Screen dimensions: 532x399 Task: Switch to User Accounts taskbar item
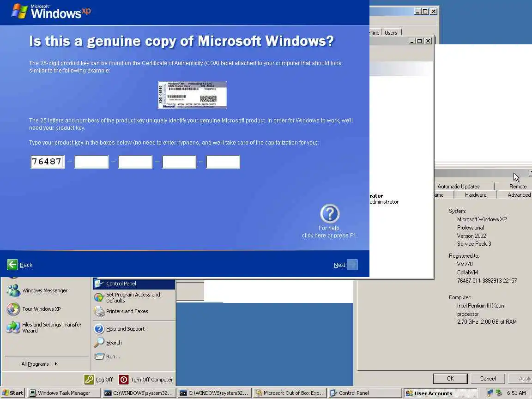coord(441,393)
